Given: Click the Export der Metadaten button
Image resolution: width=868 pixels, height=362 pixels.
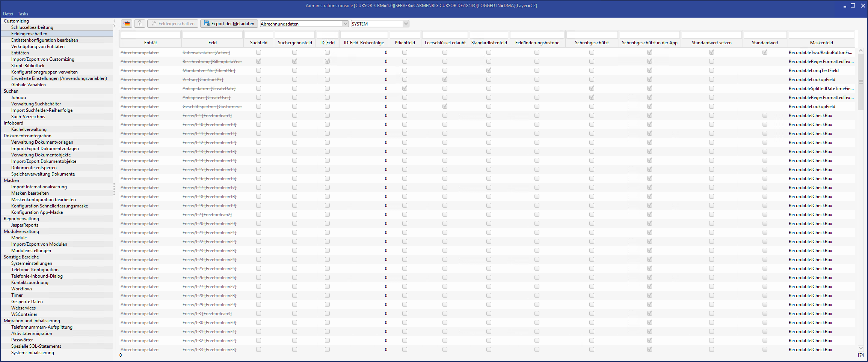Looking at the screenshot, I should [229, 24].
